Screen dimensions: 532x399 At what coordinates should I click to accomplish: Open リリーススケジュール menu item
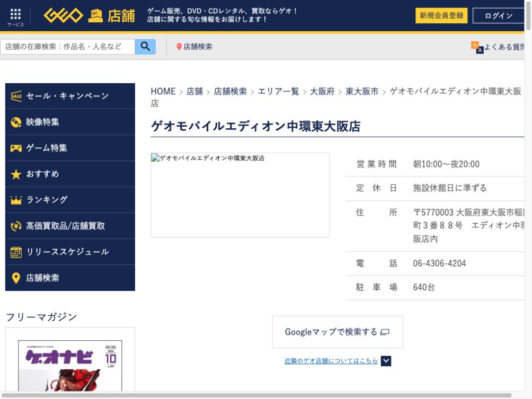click(x=70, y=252)
